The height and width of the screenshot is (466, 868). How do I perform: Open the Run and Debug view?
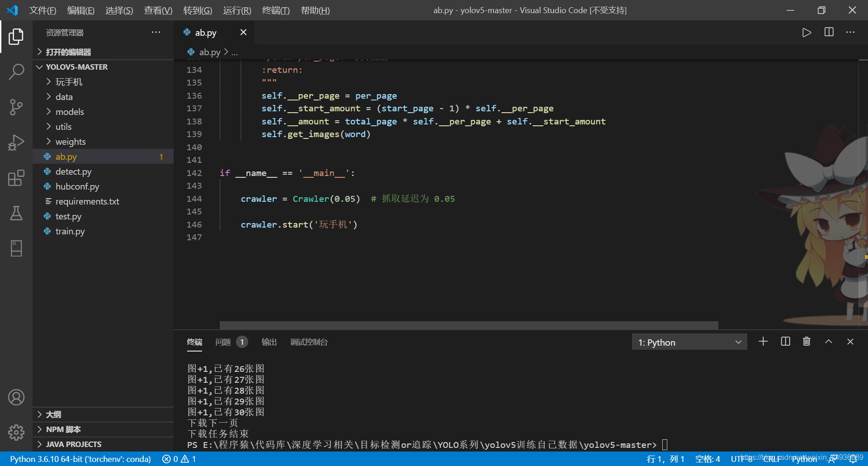tap(16, 143)
